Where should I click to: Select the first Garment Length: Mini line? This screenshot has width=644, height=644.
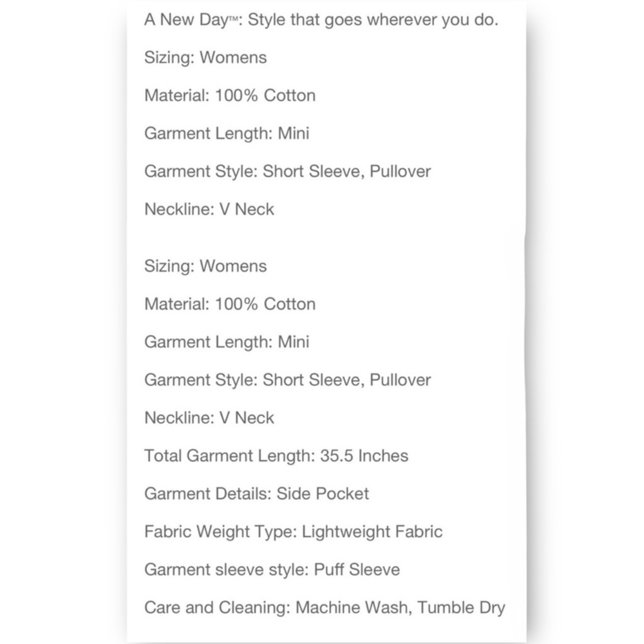pyautogui.click(x=227, y=133)
